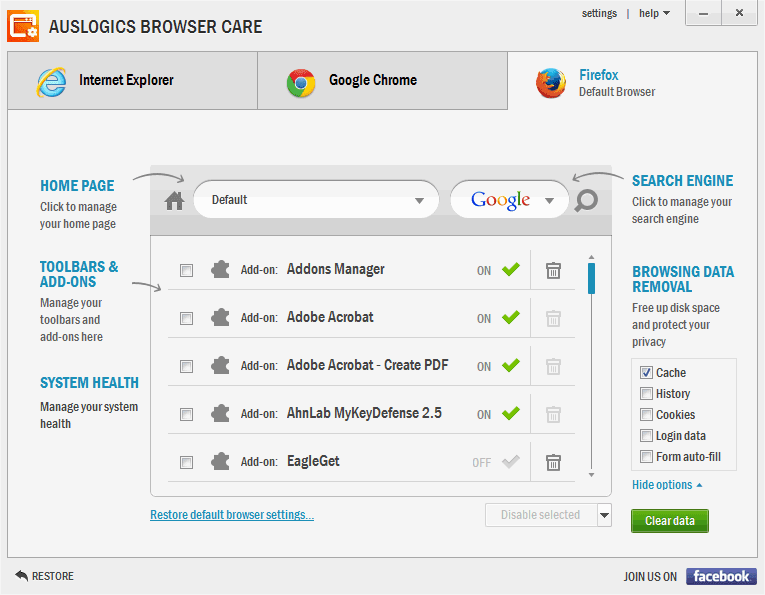Open the Google search engine dropdown
The image size is (765, 595).
point(510,200)
